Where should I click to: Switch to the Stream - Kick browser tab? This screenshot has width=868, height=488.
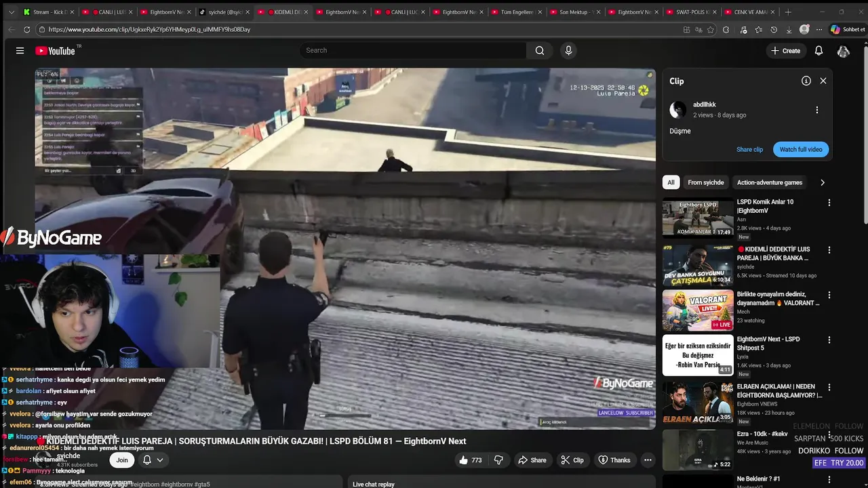click(x=47, y=12)
